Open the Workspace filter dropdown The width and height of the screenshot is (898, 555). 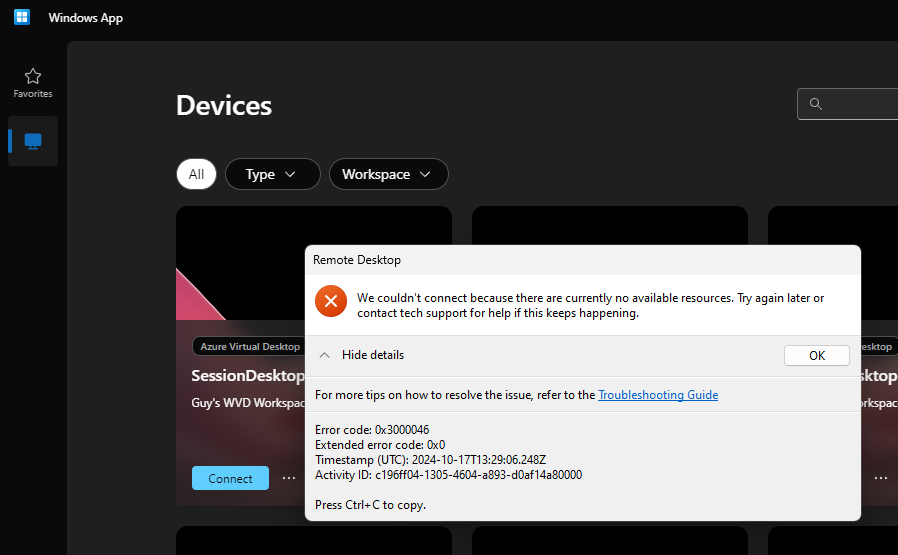(x=388, y=174)
